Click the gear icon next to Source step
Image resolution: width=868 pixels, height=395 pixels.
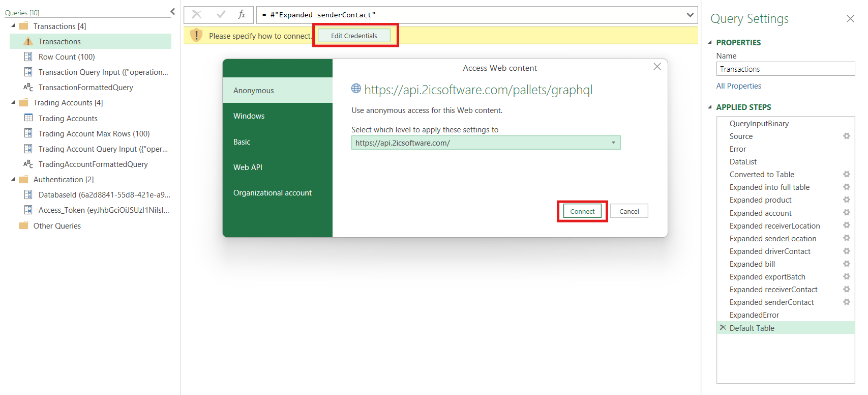click(846, 136)
